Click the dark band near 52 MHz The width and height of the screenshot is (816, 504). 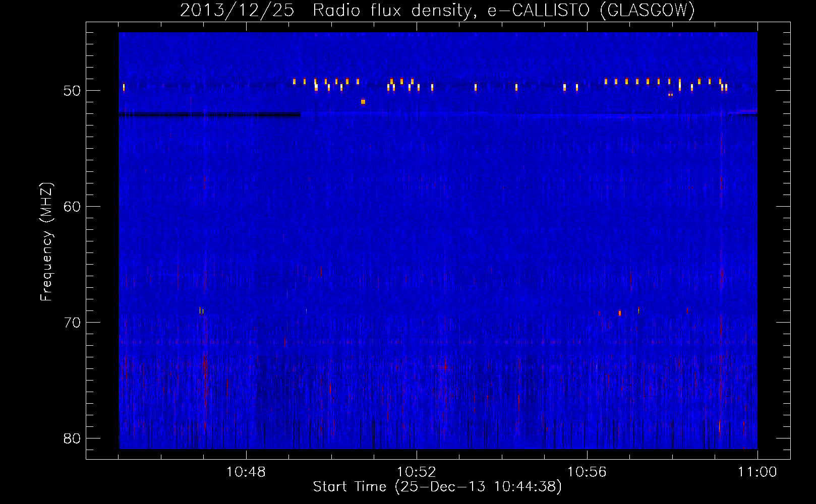tap(209, 115)
